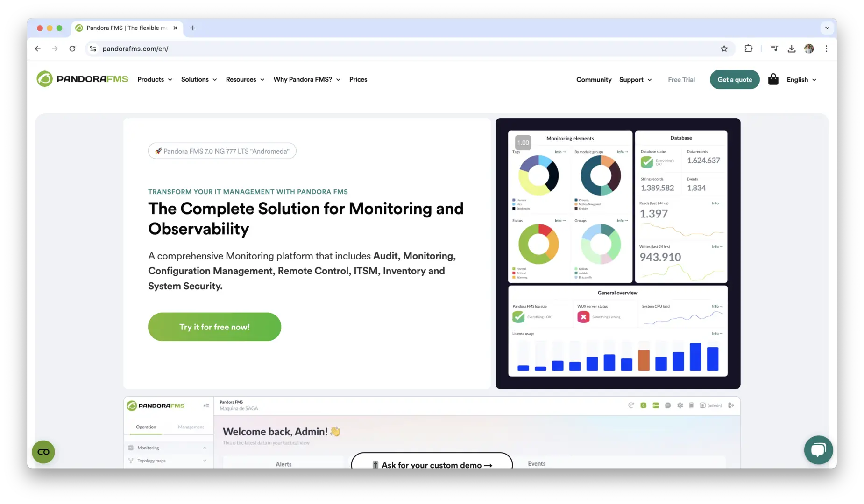
Task: Open the Chrome profile avatar
Action: 809,49
